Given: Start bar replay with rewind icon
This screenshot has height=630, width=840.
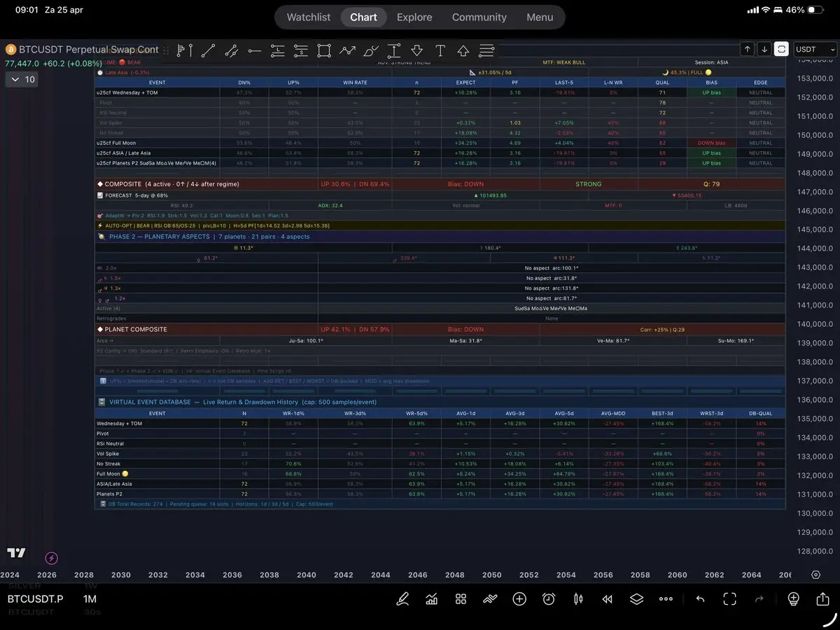Looking at the screenshot, I should point(608,599).
